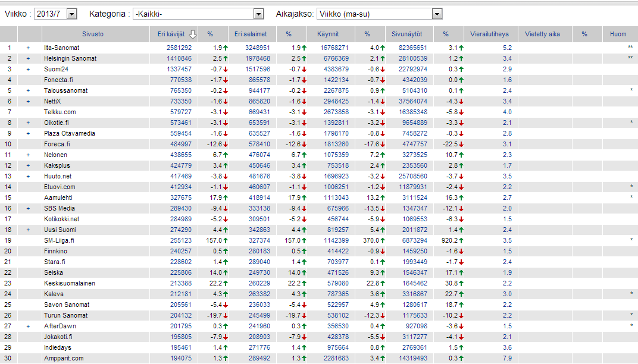
Task: Expand the SBS Media row
Action: coord(28,208)
